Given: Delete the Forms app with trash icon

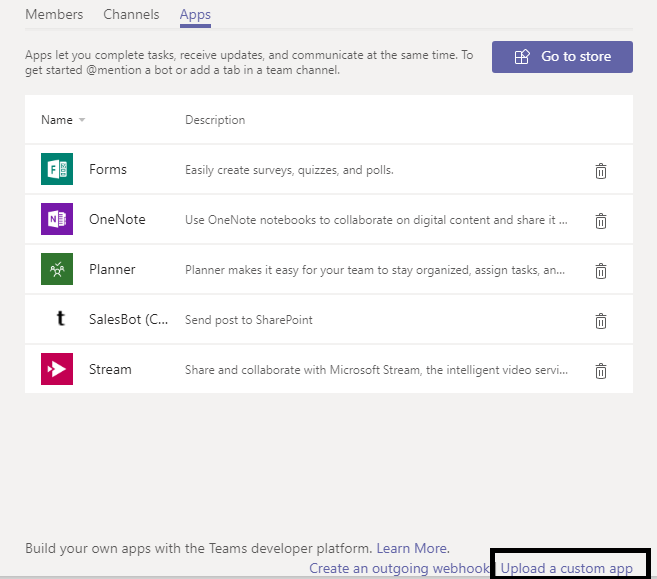Looking at the screenshot, I should click(601, 171).
